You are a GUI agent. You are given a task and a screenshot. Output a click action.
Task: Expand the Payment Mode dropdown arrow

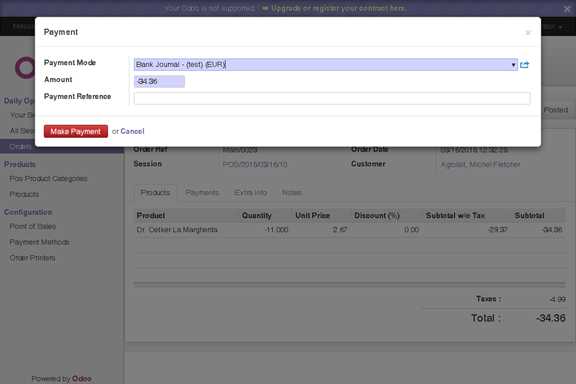coord(513,65)
